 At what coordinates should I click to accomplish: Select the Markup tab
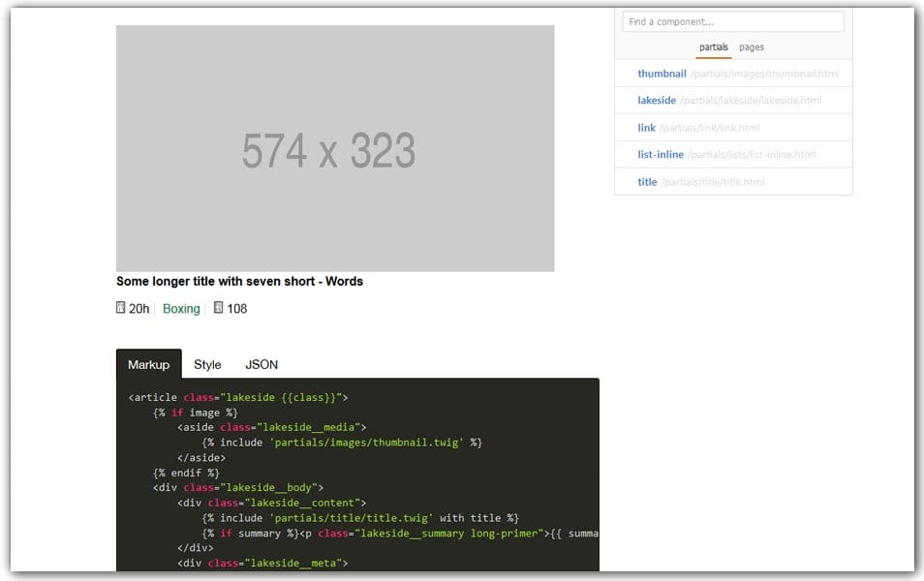click(148, 365)
